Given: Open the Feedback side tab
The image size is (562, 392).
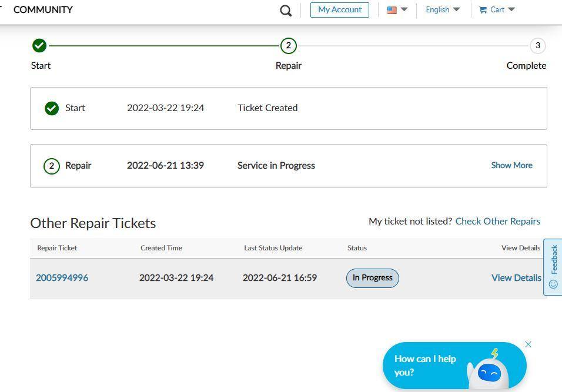Looking at the screenshot, I should (553, 267).
